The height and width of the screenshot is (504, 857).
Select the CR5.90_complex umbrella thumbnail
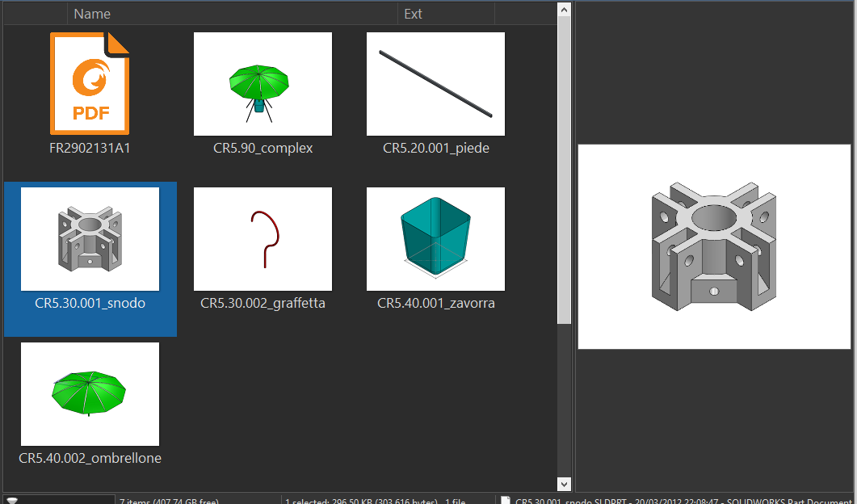[x=263, y=83]
